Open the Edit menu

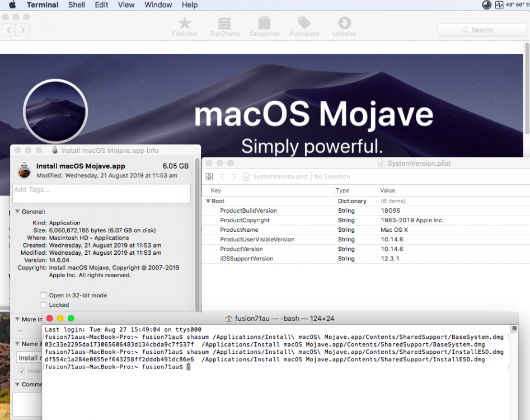101,4
